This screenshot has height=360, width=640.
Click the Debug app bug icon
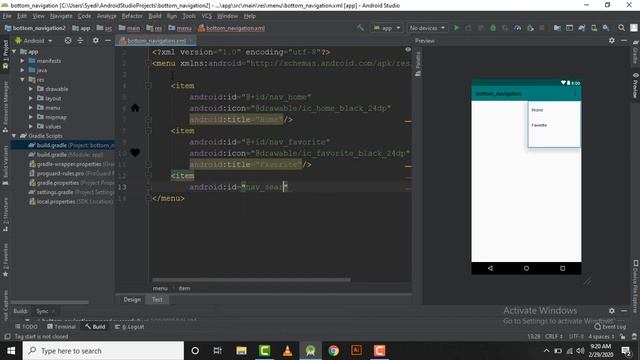point(493,28)
